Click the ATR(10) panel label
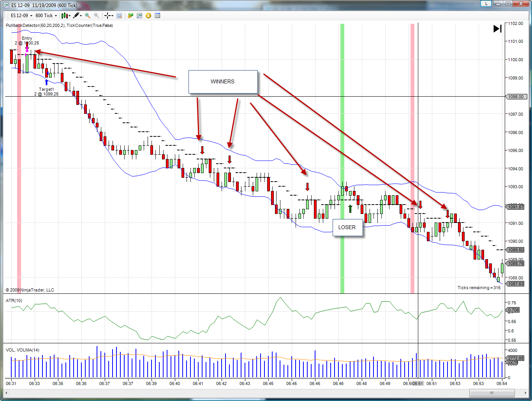This screenshot has width=532, height=401. [14, 300]
